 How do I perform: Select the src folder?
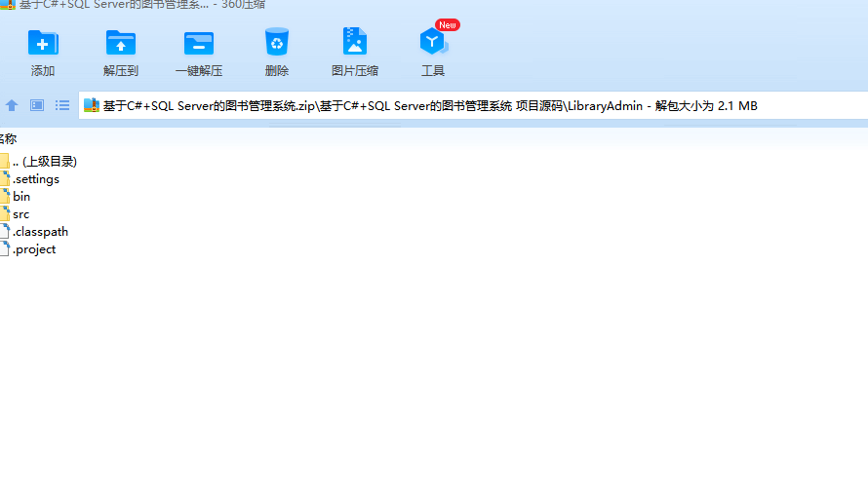click(15, 214)
